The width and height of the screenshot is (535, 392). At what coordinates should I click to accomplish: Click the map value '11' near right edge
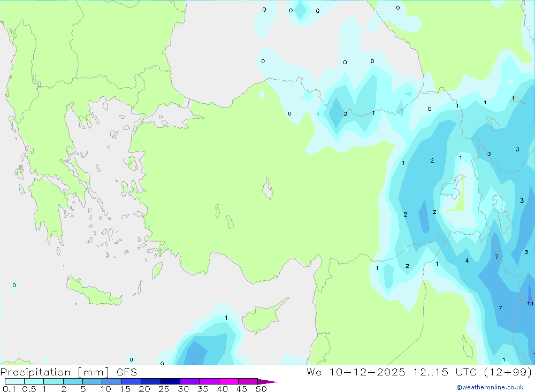tap(530, 303)
